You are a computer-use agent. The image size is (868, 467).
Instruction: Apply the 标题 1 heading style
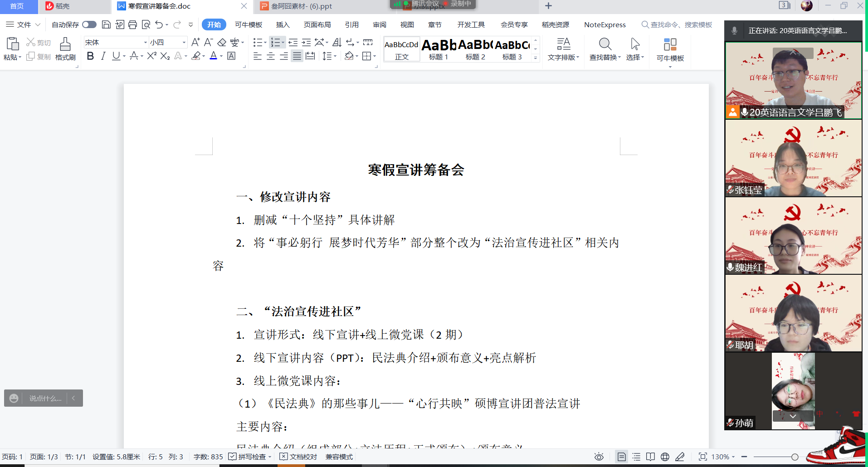pos(438,49)
